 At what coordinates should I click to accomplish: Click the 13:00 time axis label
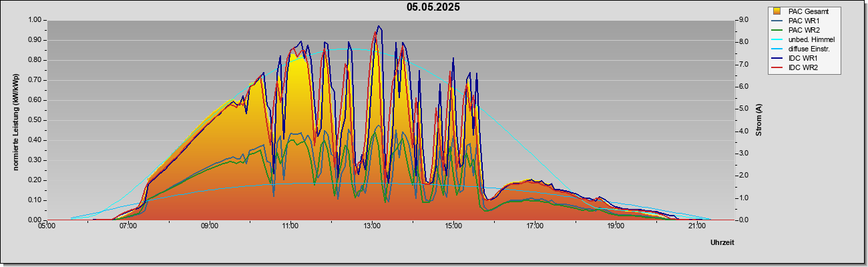point(371,226)
